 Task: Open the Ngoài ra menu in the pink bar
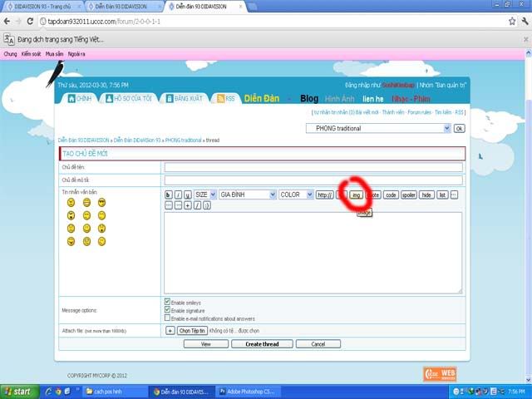pos(76,54)
